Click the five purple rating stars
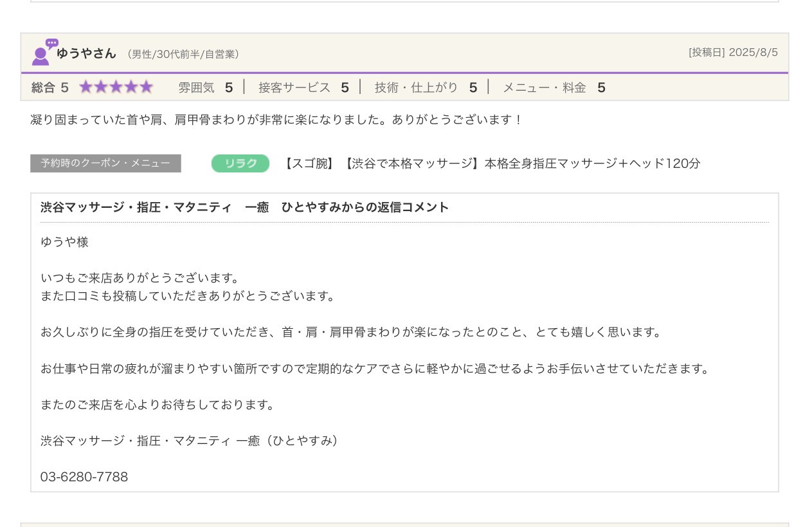812x527 pixels. [116, 88]
